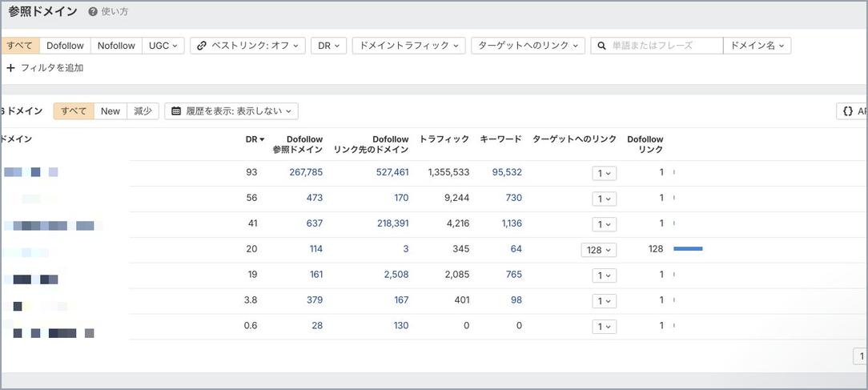868x390 pixels.
Task: Select the Dofollow filter tab
Action: coord(66,46)
